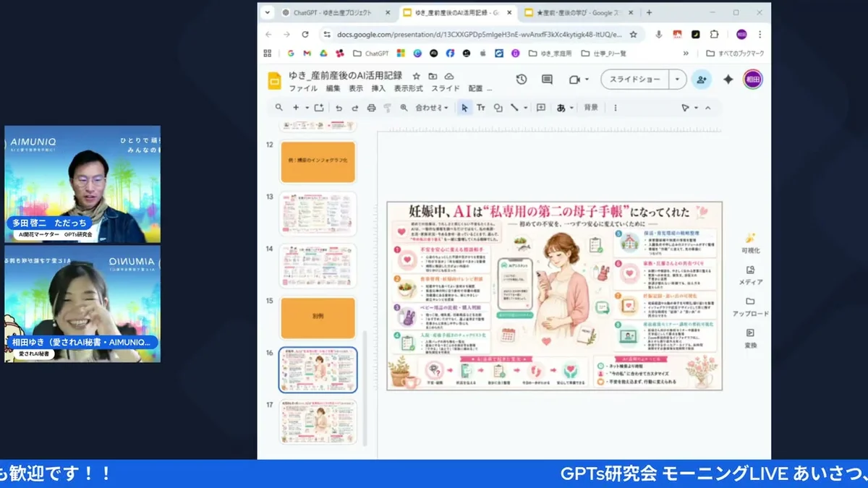Open version history clock icon
868x488 pixels.
pyautogui.click(x=521, y=80)
